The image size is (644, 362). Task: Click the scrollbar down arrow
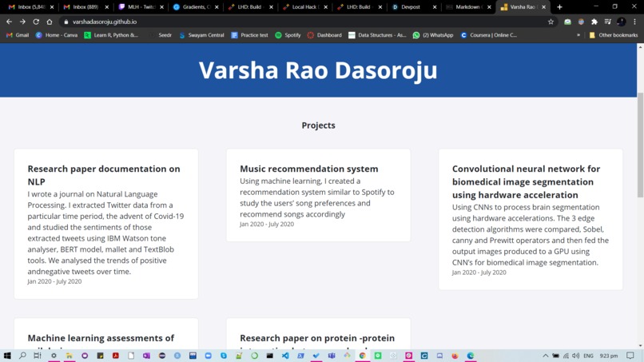coord(640,346)
